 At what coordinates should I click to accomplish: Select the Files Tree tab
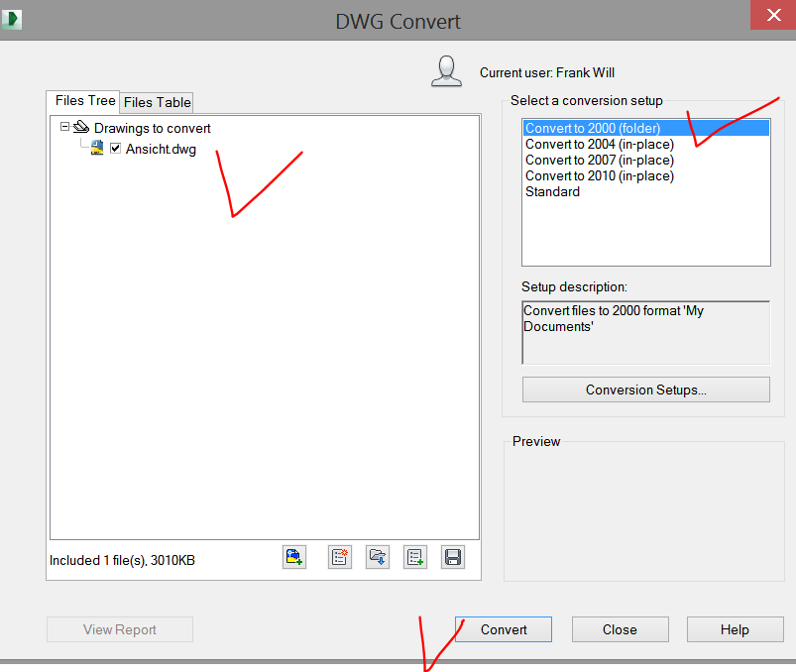(x=84, y=101)
